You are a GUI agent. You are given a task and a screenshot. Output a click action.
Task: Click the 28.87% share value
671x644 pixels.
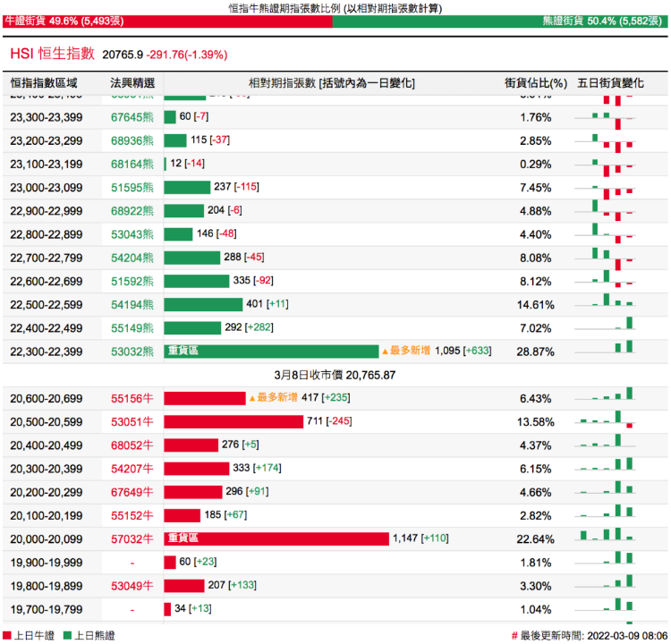(535, 352)
